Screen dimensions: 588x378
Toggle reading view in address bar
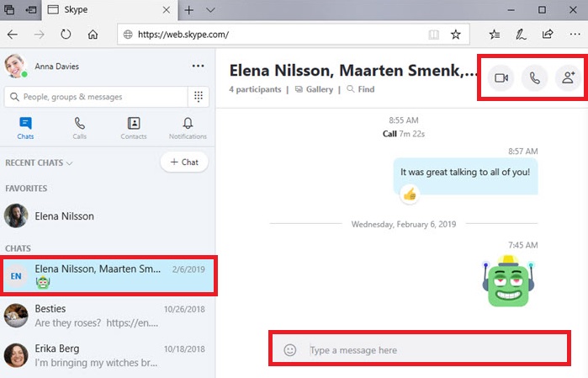click(433, 35)
